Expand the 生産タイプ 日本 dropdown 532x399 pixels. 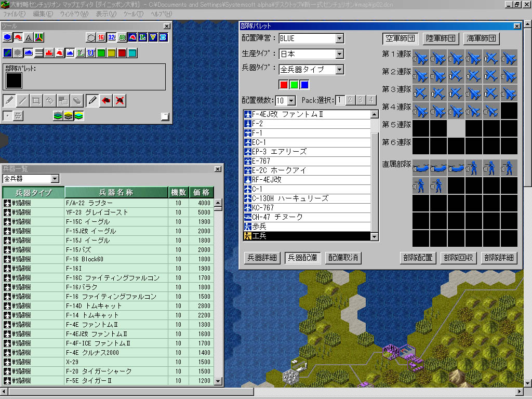click(x=339, y=54)
